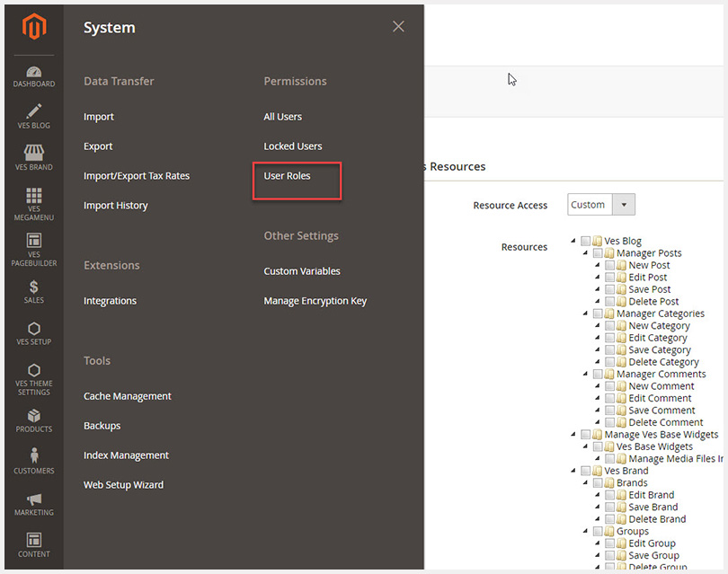
Task: Collapse the Manager Categories tree node
Action: coord(585,314)
